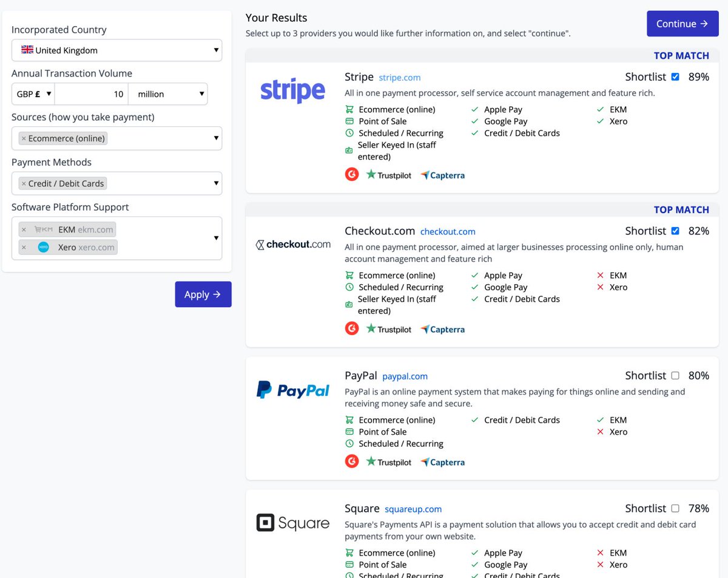Click Stripe's Point of Sale card icon
728x578 pixels.
[349, 121]
